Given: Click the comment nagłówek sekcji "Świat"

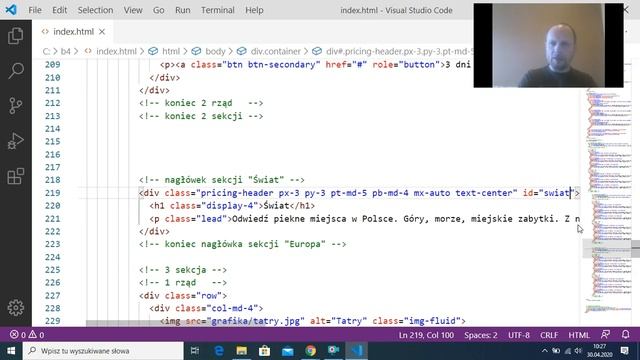Looking at the screenshot, I should point(222,180).
